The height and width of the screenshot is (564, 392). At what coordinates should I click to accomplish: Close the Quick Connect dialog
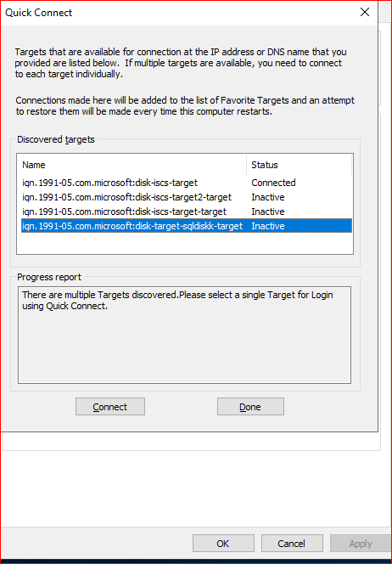click(x=365, y=12)
